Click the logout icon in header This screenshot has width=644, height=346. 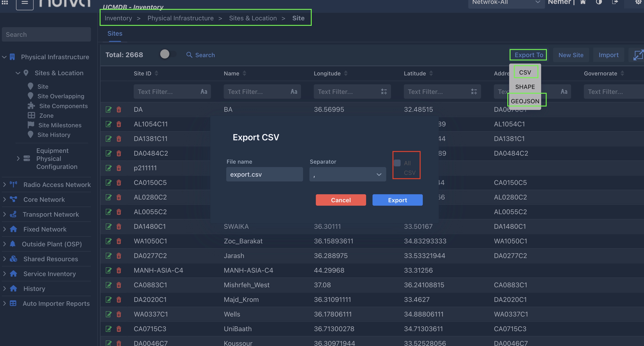pyautogui.click(x=615, y=3)
